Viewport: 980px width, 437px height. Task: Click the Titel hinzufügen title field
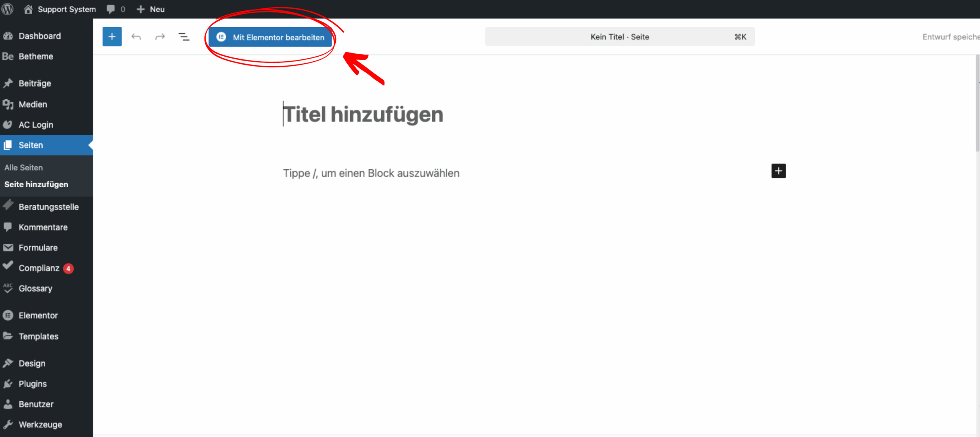tap(363, 114)
